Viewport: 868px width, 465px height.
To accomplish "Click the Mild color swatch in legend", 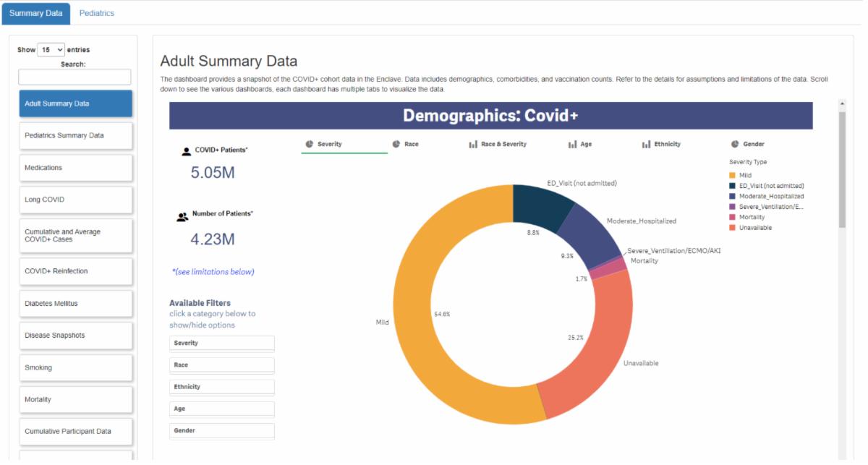I will (x=733, y=175).
